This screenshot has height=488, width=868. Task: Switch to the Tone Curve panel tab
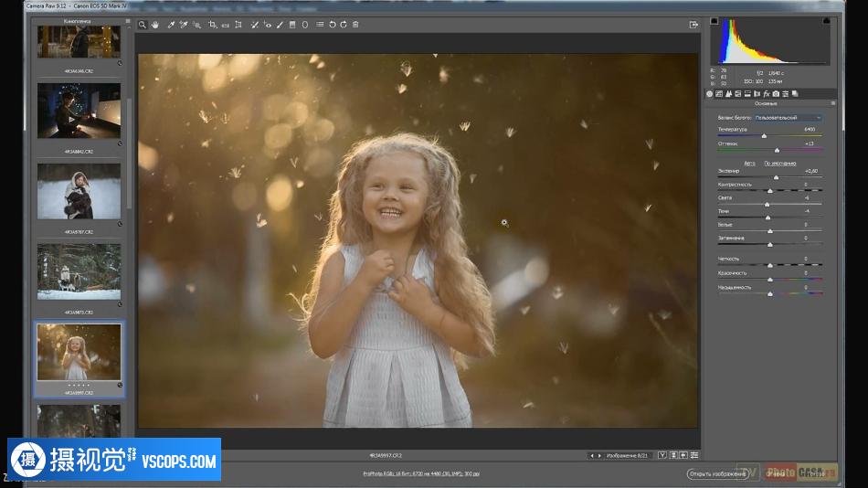pyautogui.click(x=719, y=93)
